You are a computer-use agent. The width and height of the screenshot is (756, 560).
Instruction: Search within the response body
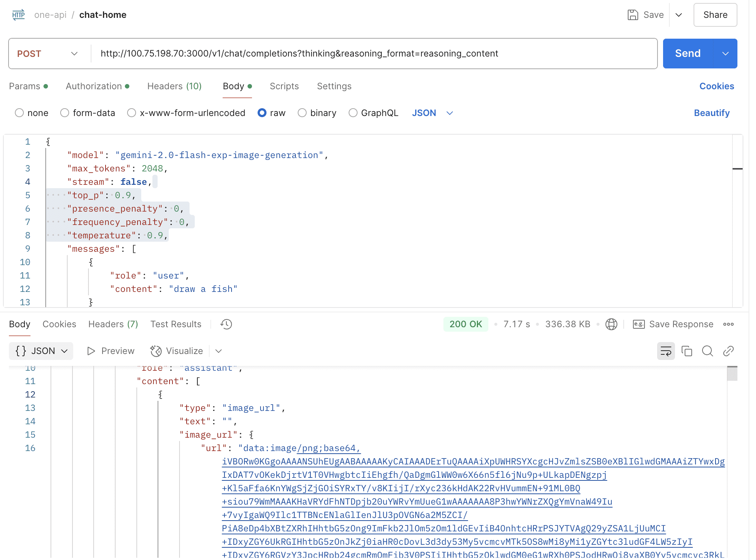pos(707,351)
